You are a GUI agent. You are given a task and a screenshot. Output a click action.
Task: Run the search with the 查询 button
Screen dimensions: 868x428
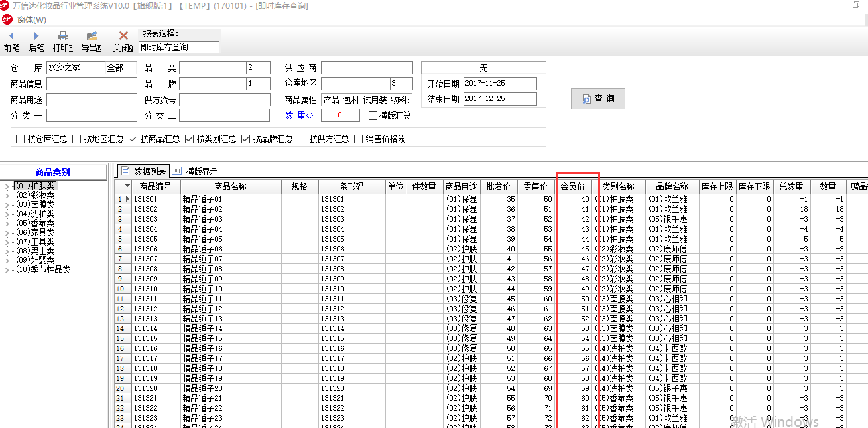(598, 99)
